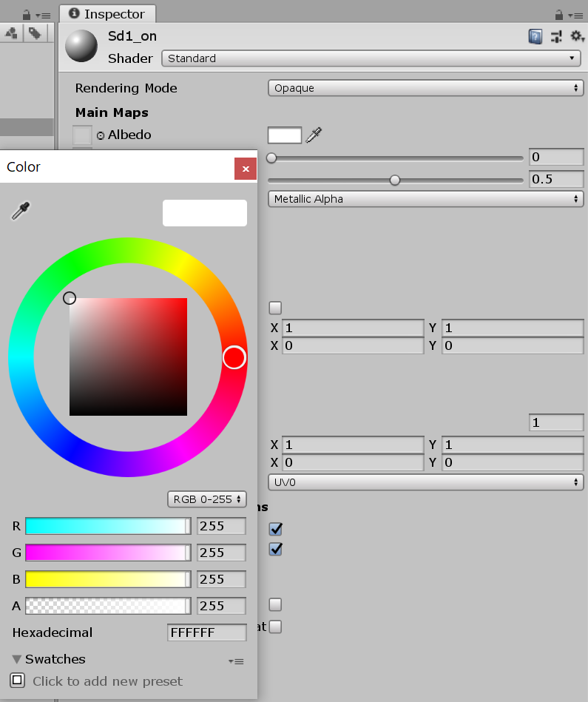Click the A alpha channel slider
The height and width of the screenshot is (702, 588).
108,606
